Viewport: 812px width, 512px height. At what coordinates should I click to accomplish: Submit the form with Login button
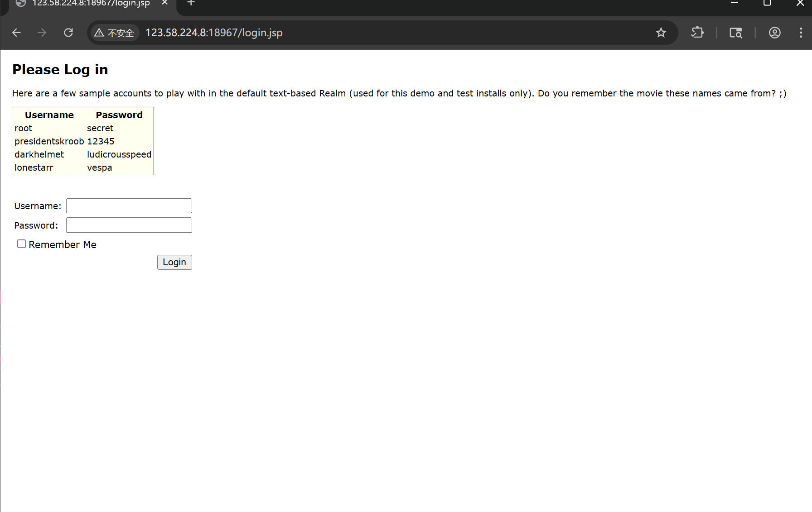174,262
